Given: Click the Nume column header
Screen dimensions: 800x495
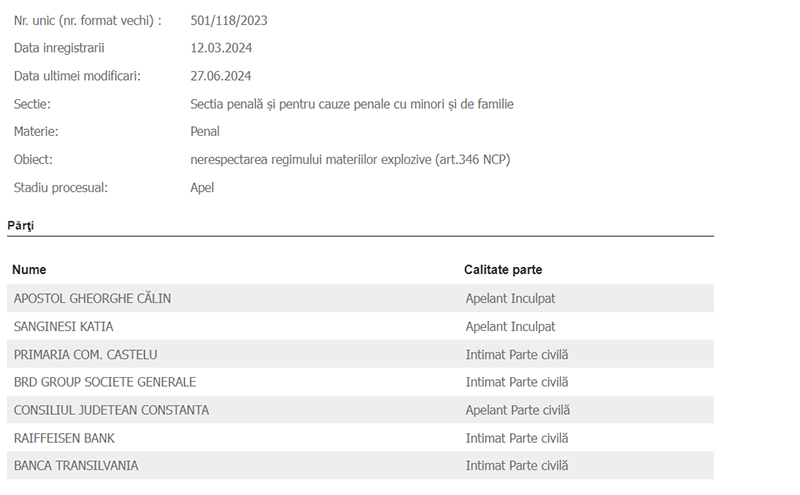Looking at the screenshot, I should (29, 269).
